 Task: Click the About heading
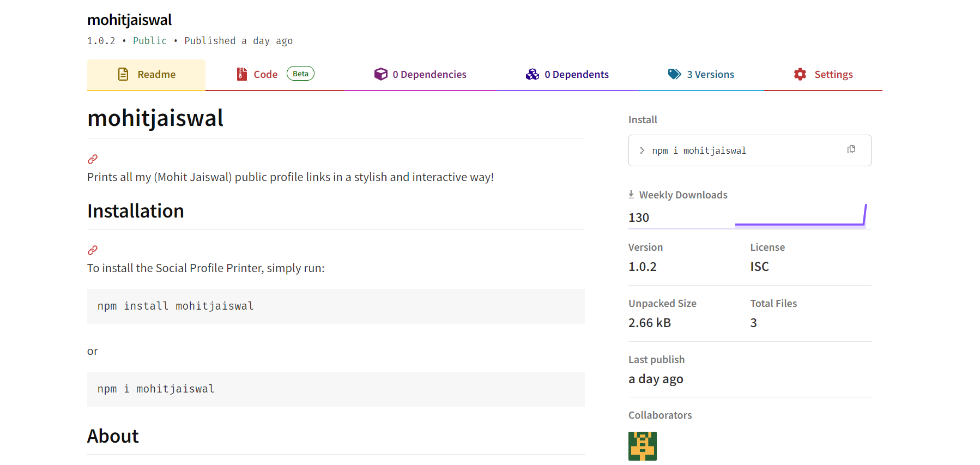[113, 436]
